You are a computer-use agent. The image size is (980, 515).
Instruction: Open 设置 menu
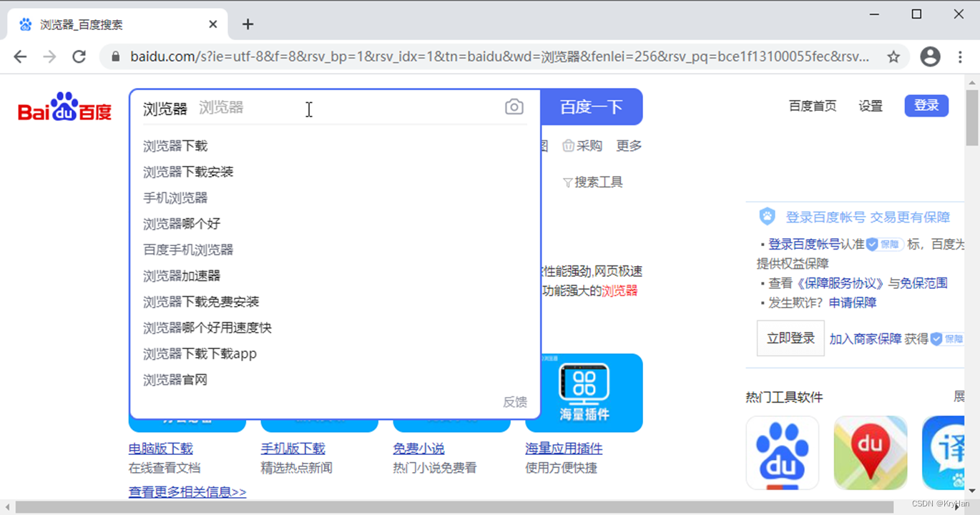tap(871, 106)
